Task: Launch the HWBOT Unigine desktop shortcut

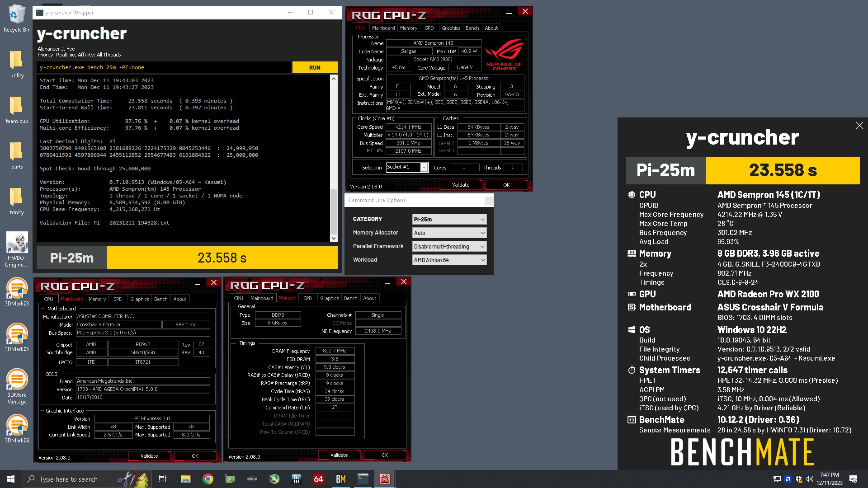Action: point(17,249)
